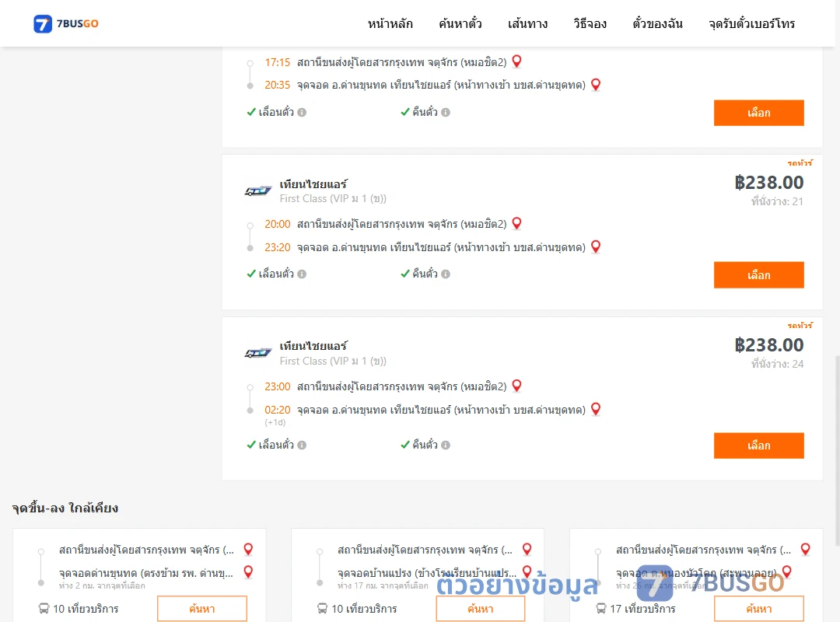Click bus icon beside 10 เที่ยวบริการ first card
The image size is (840, 622).
point(44,609)
